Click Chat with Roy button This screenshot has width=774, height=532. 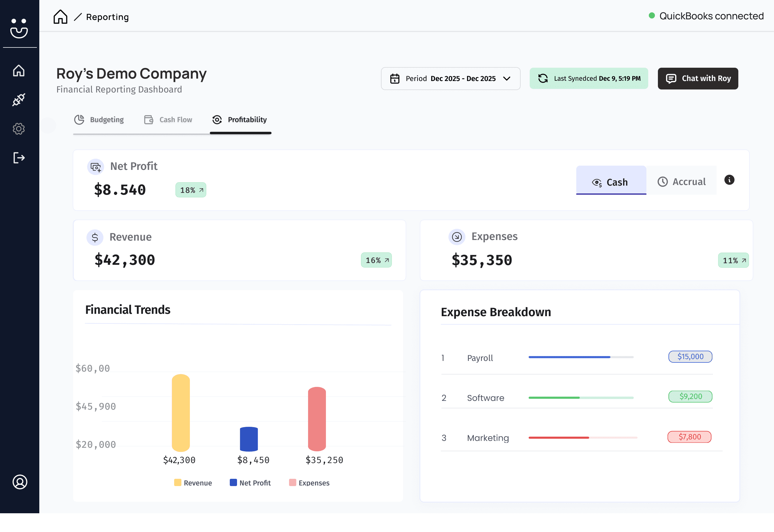[x=698, y=79]
